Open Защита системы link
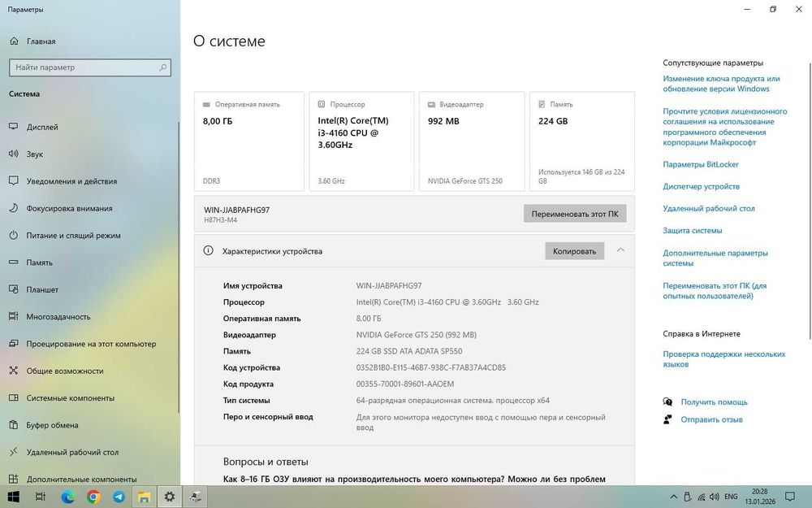The height and width of the screenshot is (508, 812). [693, 230]
